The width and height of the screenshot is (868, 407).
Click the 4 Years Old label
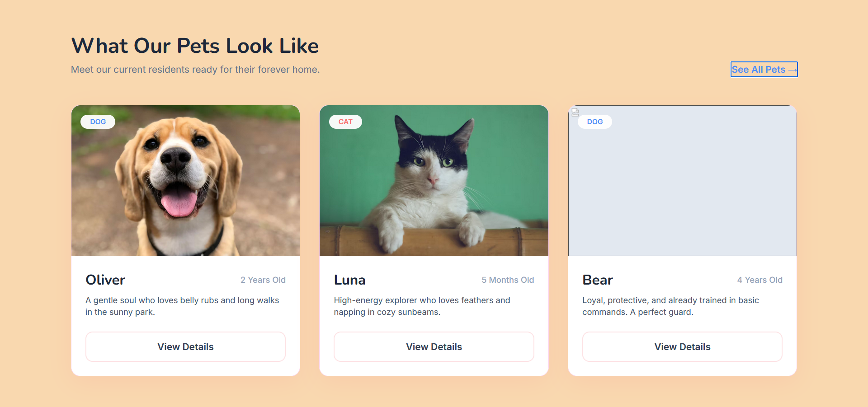pos(759,280)
